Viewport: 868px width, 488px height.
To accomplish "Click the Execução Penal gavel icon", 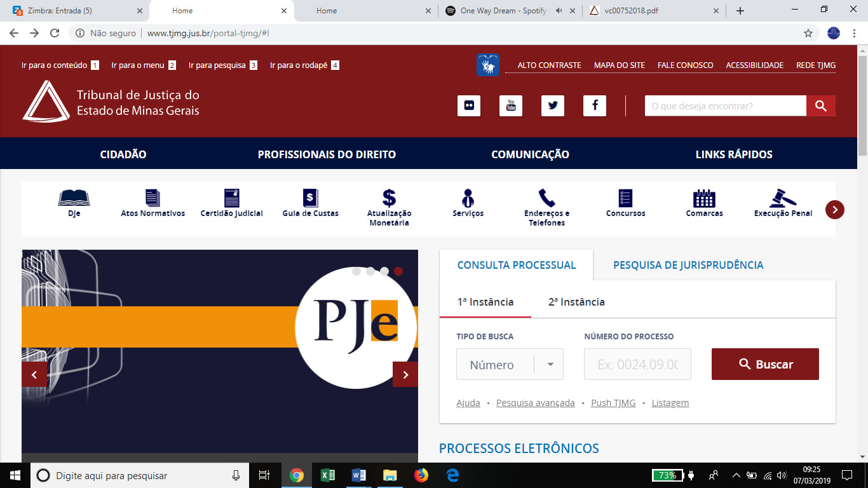I will (x=783, y=198).
